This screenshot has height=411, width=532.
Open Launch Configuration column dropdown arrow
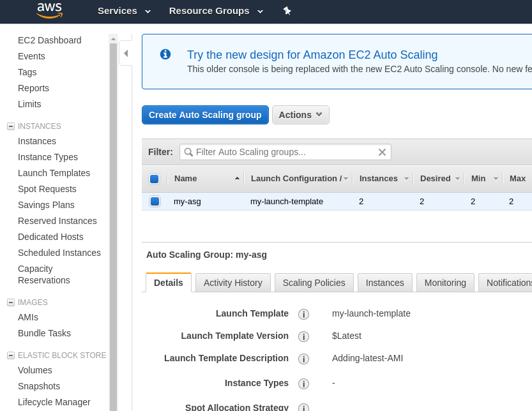click(346, 179)
